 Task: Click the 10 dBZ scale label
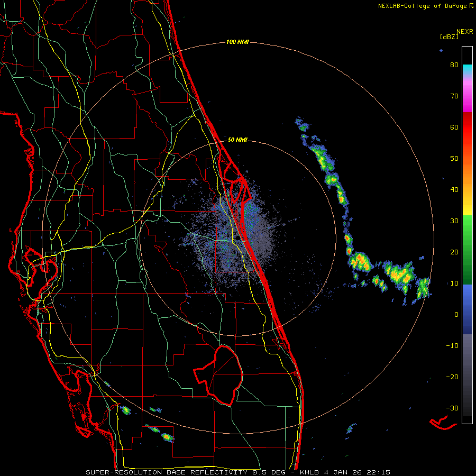pyautogui.click(x=454, y=283)
